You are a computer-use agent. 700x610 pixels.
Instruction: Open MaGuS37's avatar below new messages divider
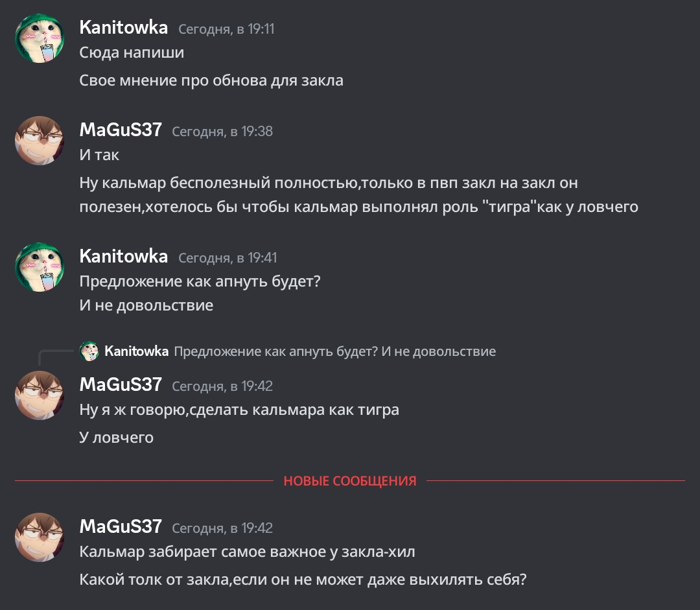click(40, 537)
